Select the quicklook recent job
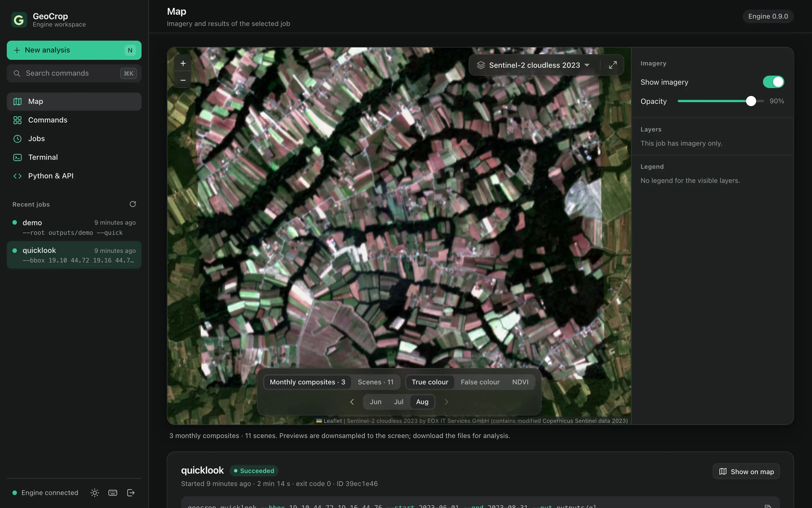This screenshot has height=508, width=812. coord(74,255)
